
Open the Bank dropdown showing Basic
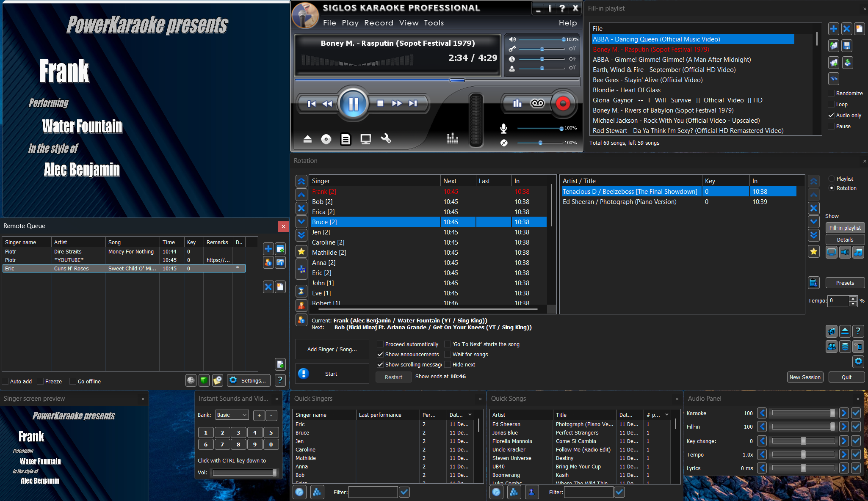pos(232,415)
